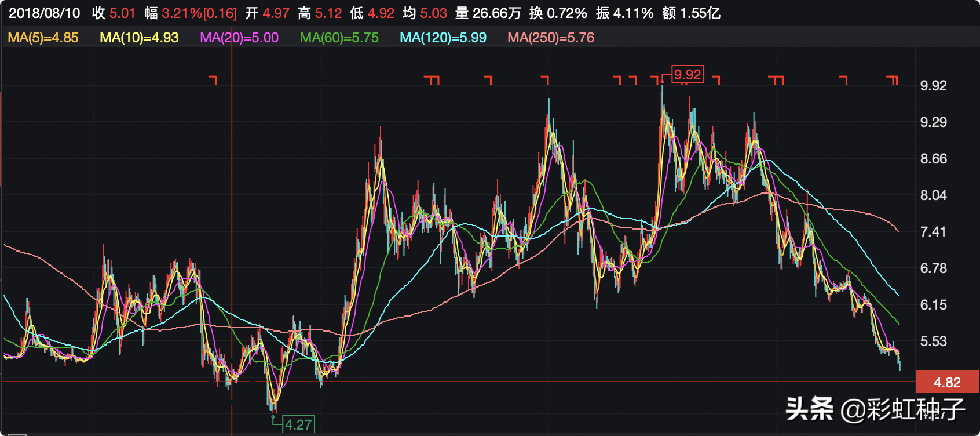Screen dimensions: 980x436
Task: Select the MA(5)=4.85 indicator label
Action: click(x=43, y=38)
